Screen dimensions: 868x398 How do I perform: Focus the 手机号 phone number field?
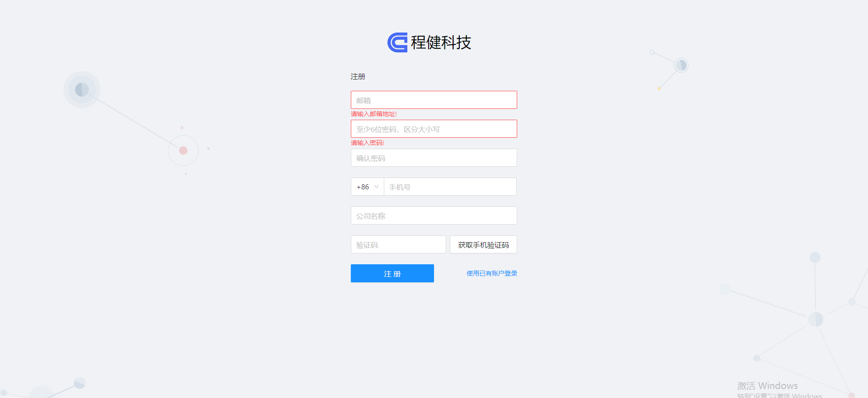[x=450, y=187]
